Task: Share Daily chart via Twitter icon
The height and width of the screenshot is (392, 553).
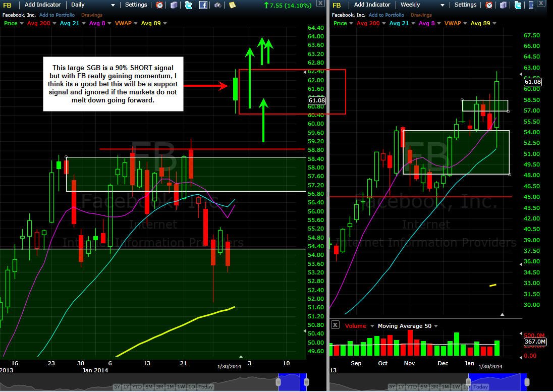Action: (189, 5)
